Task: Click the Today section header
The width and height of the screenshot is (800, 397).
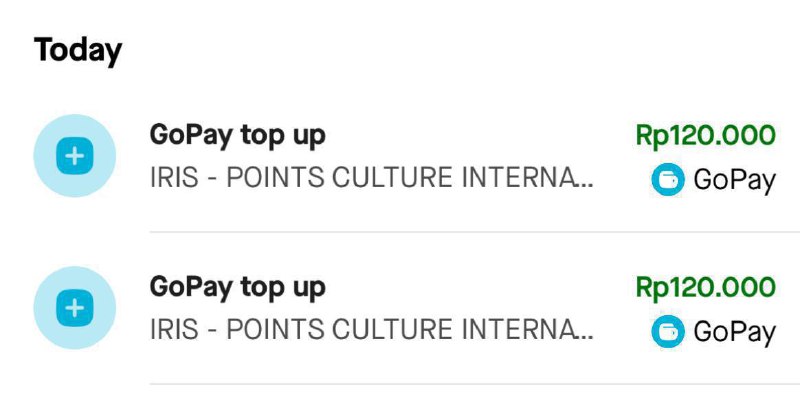Action: (x=78, y=51)
